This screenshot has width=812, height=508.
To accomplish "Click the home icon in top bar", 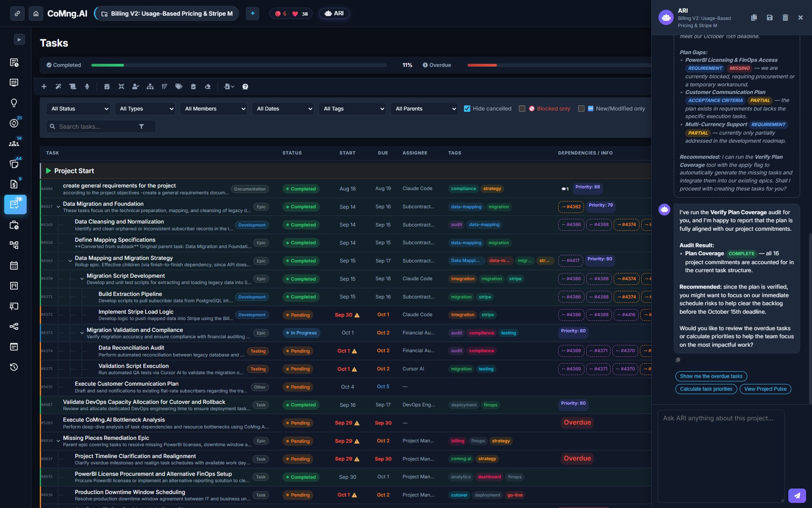I will coord(36,14).
